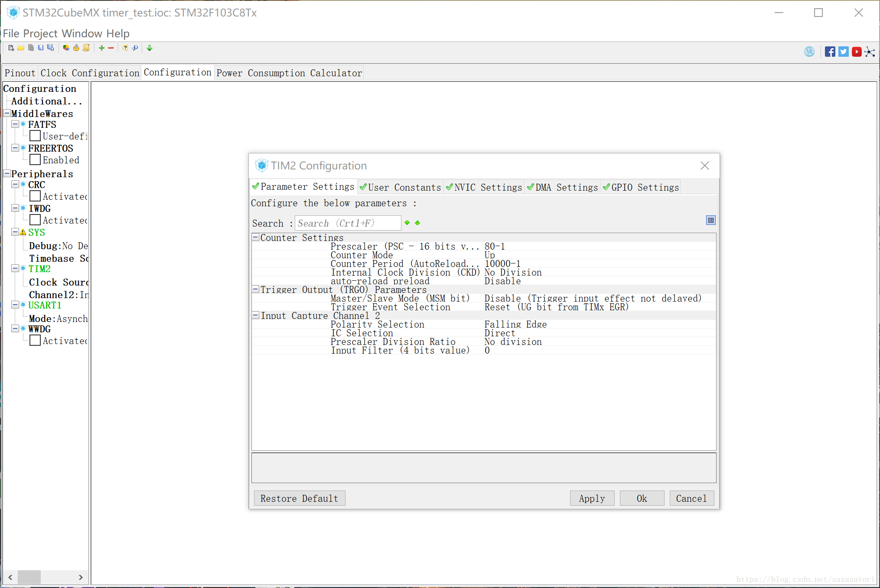The image size is (880, 588).
Task: Open the Twitter link icon
Action: click(844, 52)
